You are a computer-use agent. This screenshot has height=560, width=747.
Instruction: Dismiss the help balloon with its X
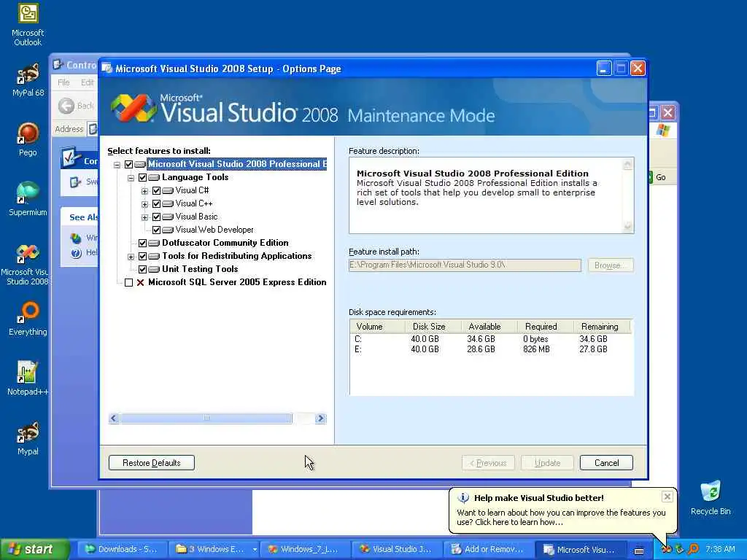pos(667,497)
